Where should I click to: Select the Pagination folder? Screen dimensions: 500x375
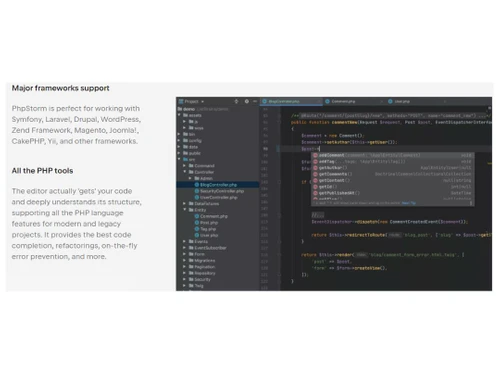pyautogui.click(x=202, y=267)
